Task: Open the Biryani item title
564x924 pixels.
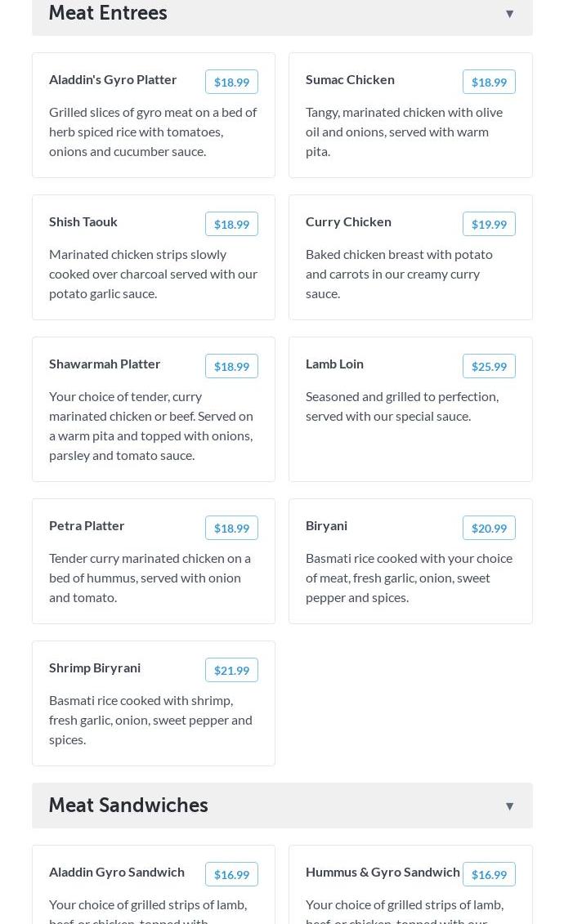Action: [x=326, y=525]
